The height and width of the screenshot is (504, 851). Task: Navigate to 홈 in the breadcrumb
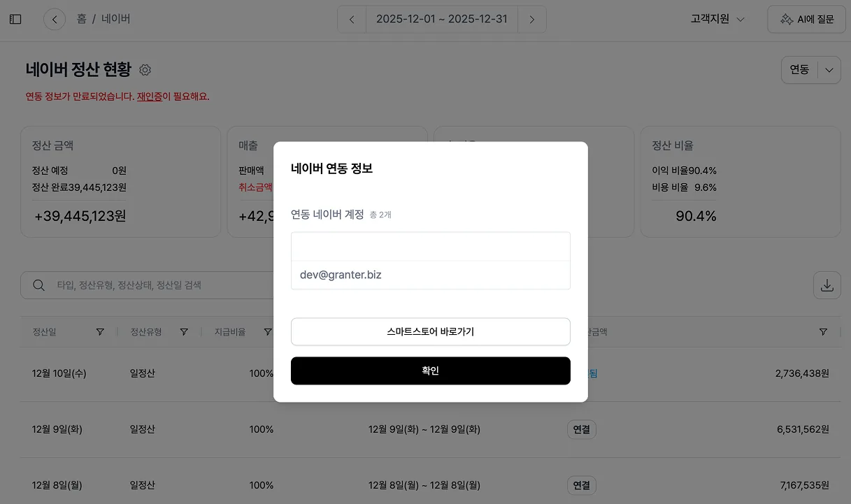pyautogui.click(x=82, y=19)
